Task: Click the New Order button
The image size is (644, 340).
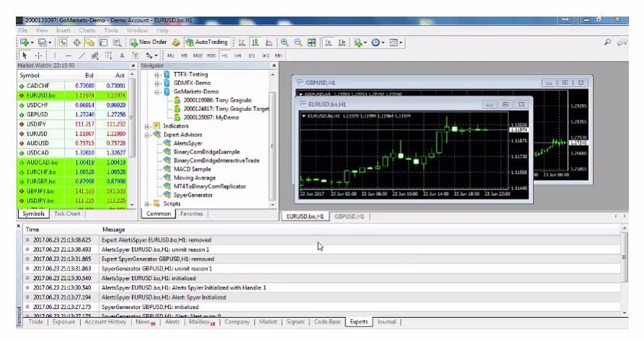Action: (147, 42)
